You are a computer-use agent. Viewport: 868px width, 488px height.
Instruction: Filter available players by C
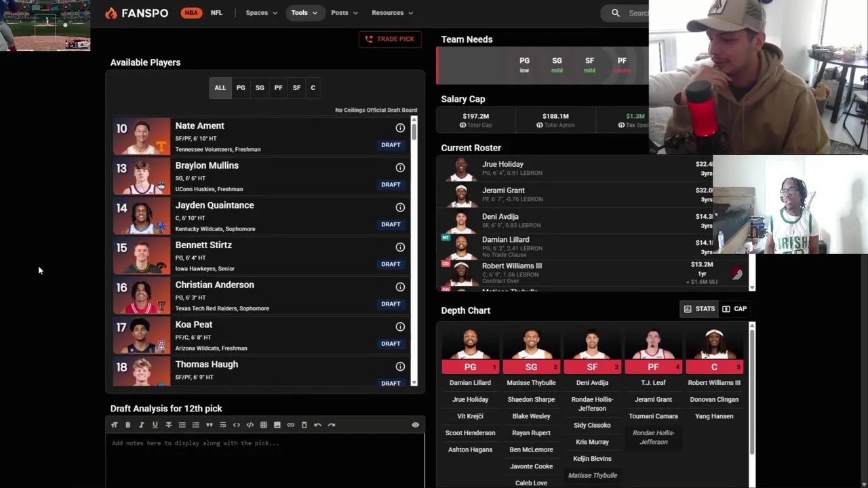tap(313, 87)
